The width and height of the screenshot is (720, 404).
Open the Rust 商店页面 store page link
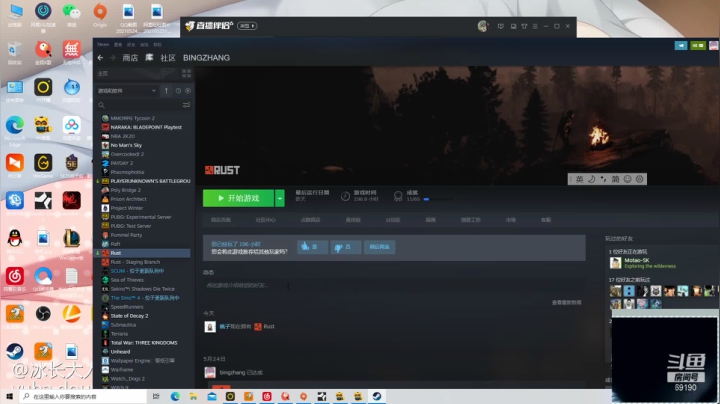pyautogui.click(x=221, y=220)
